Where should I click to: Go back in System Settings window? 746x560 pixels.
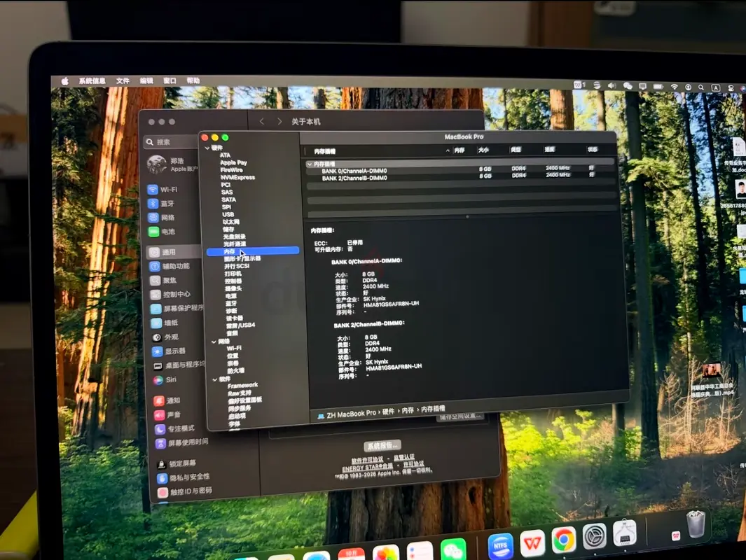coord(262,122)
